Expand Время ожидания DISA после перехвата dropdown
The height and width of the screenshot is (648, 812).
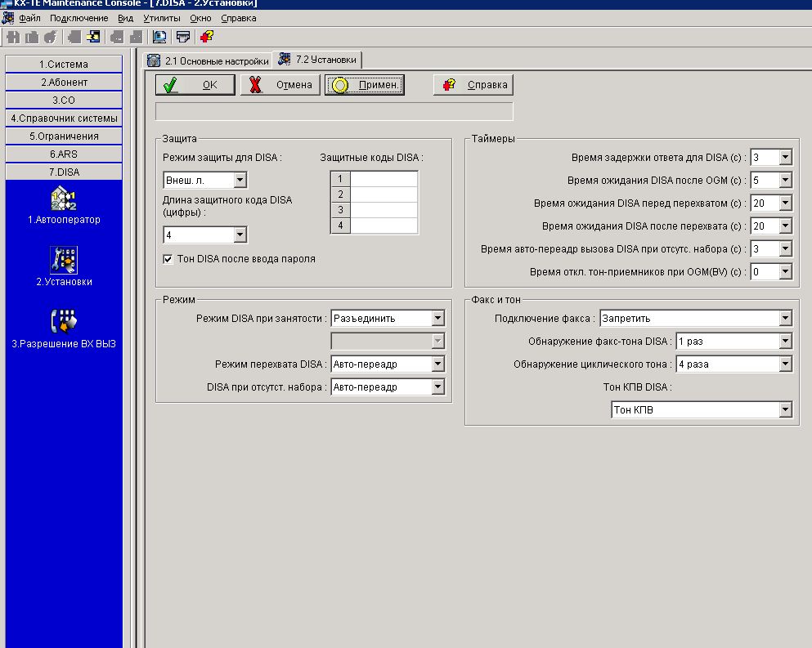pos(785,226)
